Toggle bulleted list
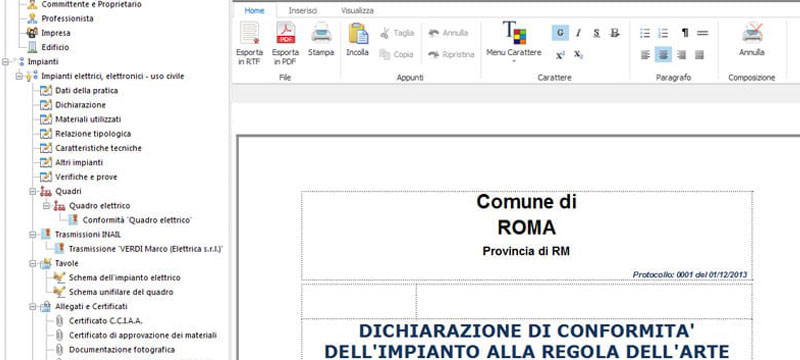800x360 pixels. 645,33
